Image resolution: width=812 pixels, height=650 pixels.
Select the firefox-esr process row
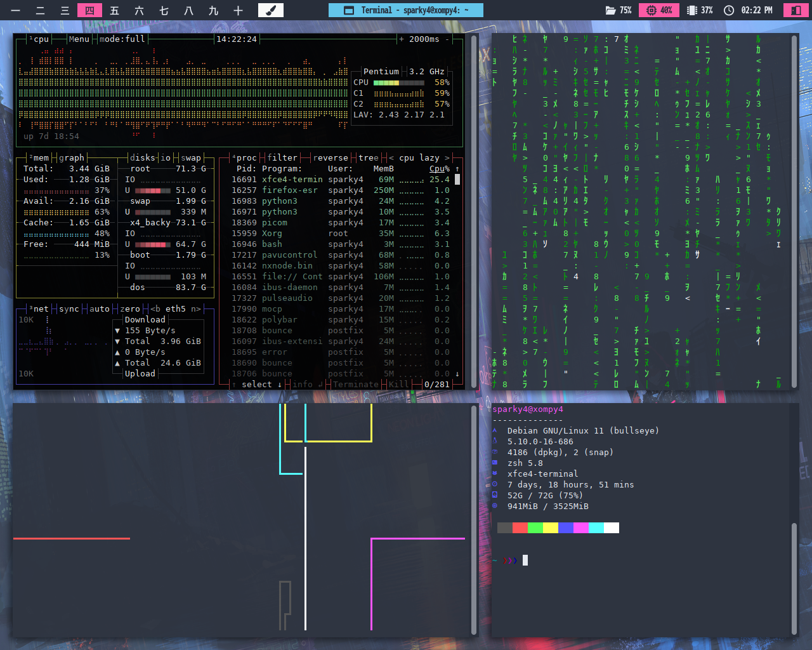289,190
